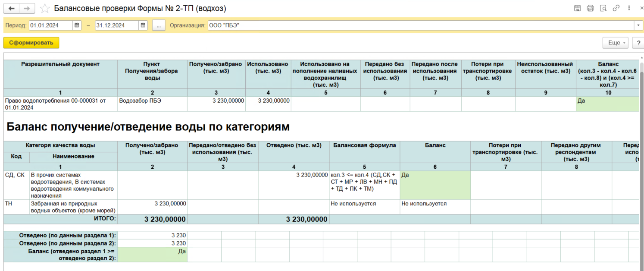Select the Передано другим респондентам header
The width and height of the screenshot is (644, 271).
click(576, 152)
